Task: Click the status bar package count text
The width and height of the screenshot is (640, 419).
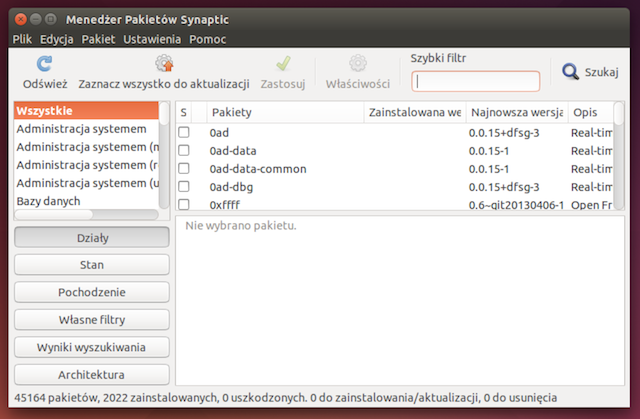Action: tap(285, 397)
